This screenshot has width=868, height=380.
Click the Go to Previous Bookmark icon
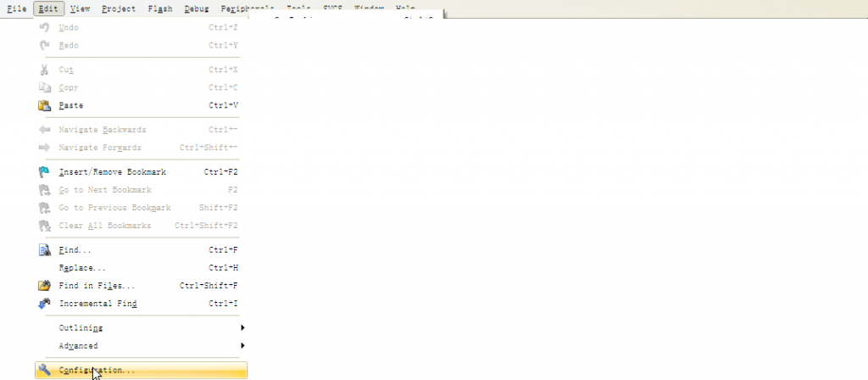[x=45, y=208]
